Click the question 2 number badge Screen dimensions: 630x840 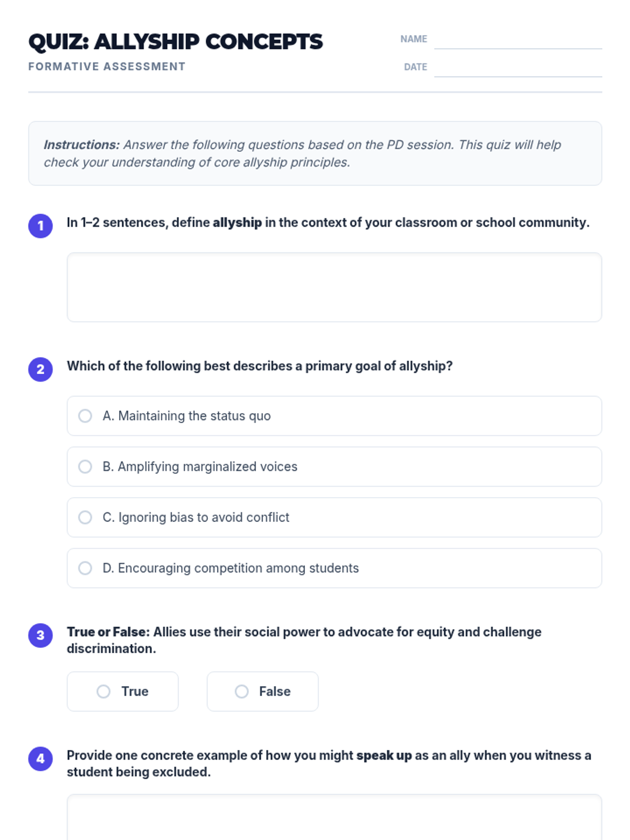click(40, 370)
